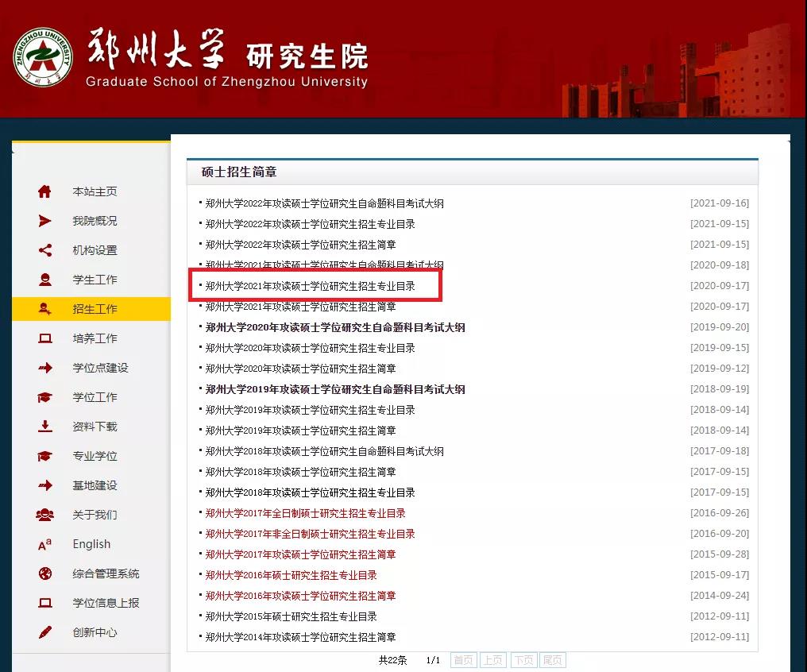The width and height of the screenshot is (807, 672).
Task: Open 郑州大学2018年攻读硕士学位研究生招生简章 link
Action: [300, 472]
